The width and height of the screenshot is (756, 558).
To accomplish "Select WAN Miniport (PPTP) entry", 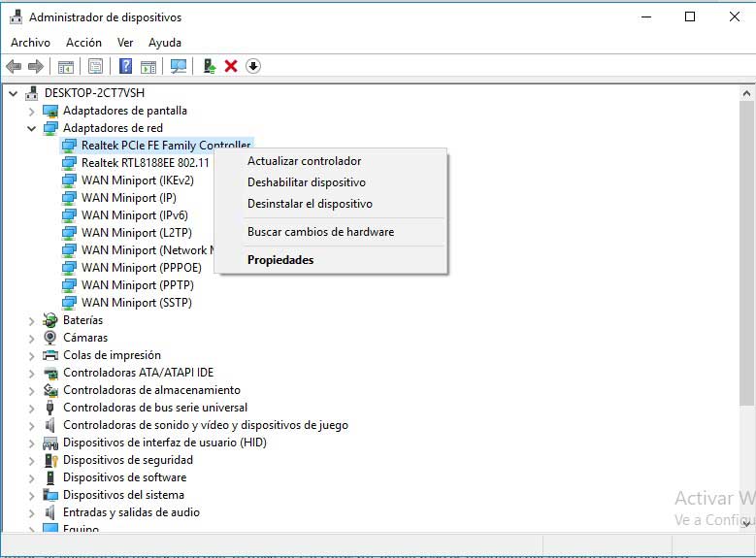I will [138, 285].
